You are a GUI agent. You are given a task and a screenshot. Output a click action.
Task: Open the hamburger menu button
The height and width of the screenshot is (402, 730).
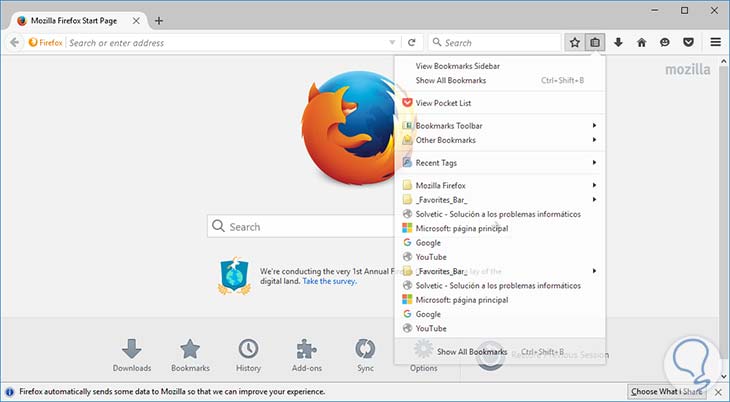[716, 42]
